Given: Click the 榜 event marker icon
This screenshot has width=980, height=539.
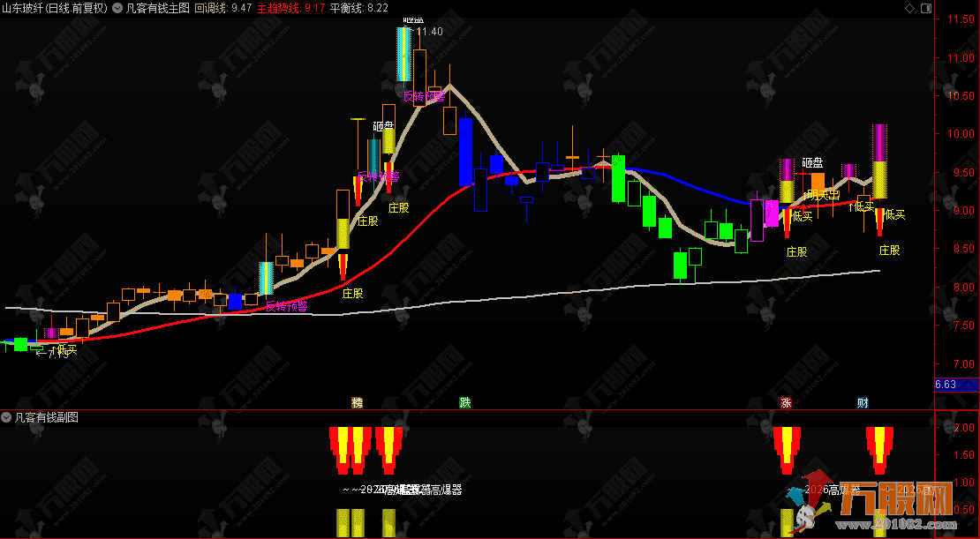Looking at the screenshot, I should [357, 403].
